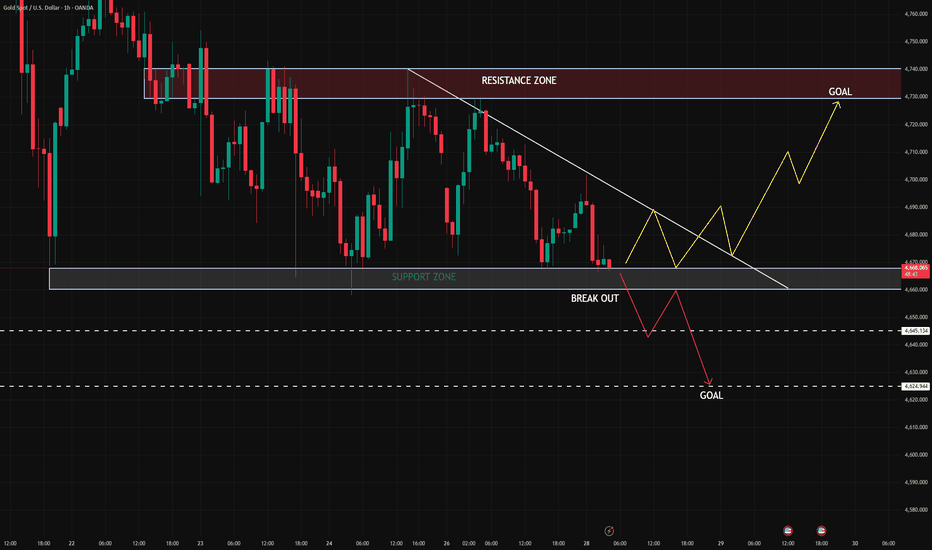932x550 pixels.
Task: Click the 4,645.134 dashed line price tag
Action: tap(916, 331)
